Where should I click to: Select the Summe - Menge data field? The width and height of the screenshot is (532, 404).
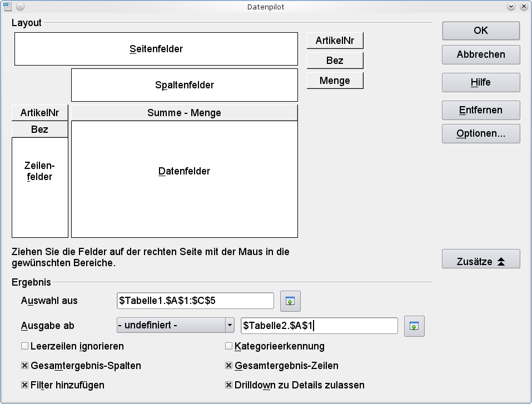coord(183,113)
